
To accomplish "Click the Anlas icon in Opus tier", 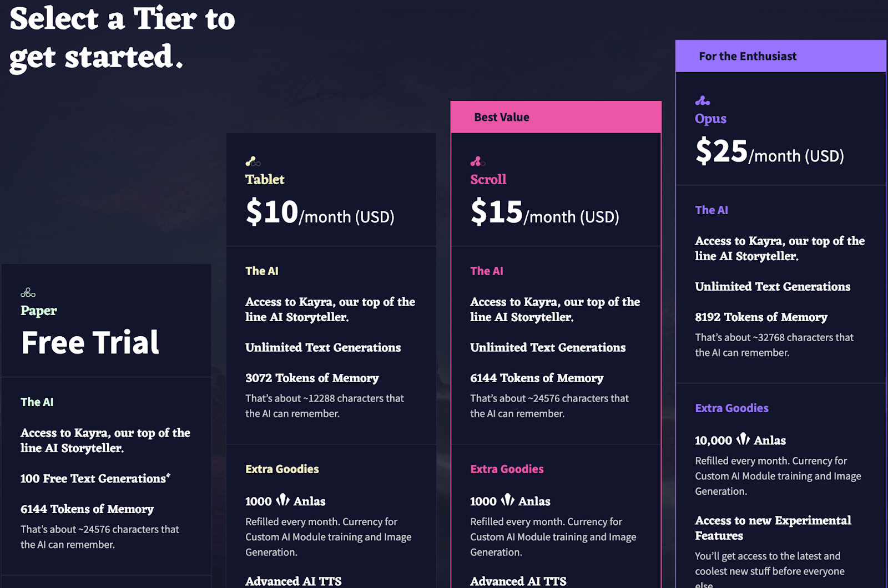I will [x=743, y=439].
